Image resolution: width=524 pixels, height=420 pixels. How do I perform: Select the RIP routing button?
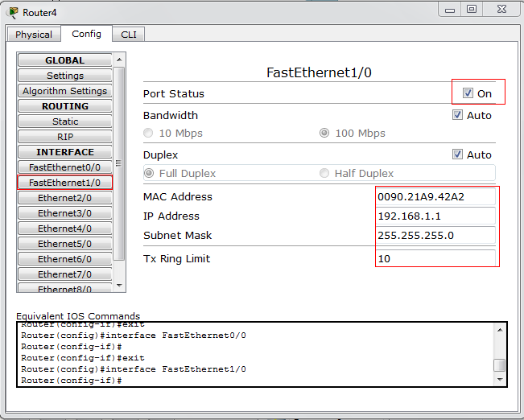pyautogui.click(x=64, y=137)
